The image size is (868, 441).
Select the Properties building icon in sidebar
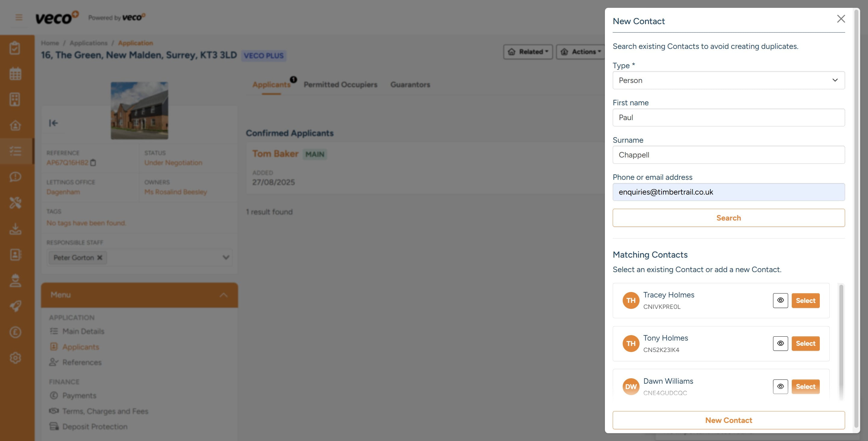coord(15,99)
